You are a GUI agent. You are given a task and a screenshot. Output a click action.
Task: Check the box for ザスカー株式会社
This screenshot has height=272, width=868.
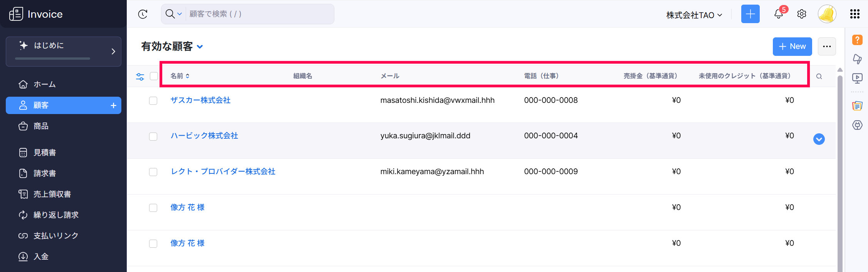153,101
